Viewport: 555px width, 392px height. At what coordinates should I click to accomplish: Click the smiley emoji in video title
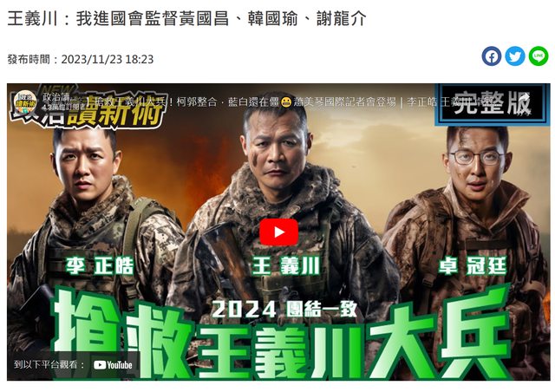click(286, 102)
